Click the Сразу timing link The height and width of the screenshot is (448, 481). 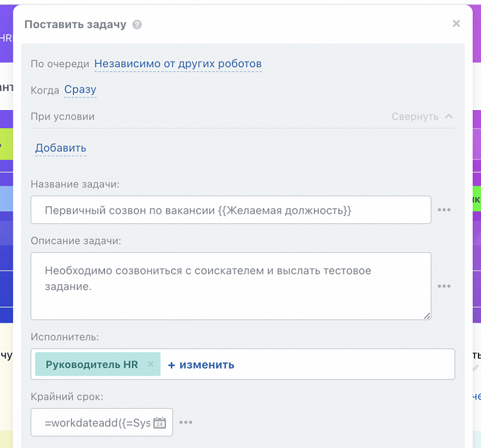click(x=80, y=90)
